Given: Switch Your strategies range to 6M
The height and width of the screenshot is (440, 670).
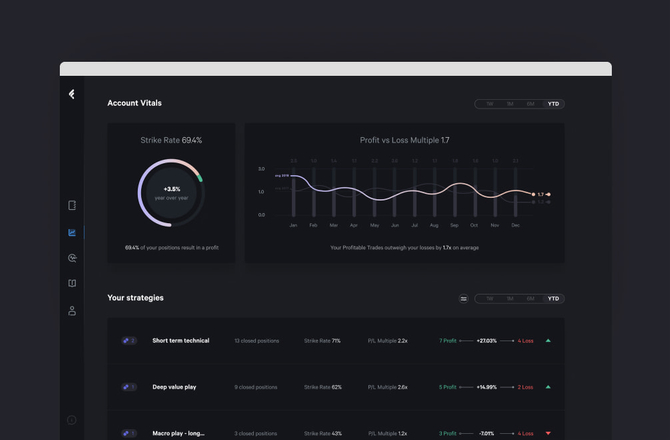Looking at the screenshot, I should coord(531,298).
